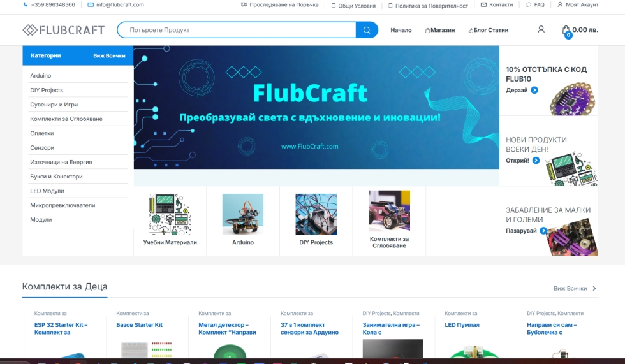Click the user account icon in header
The width and height of the screenshot is (625, 364).
click(541, 30)
